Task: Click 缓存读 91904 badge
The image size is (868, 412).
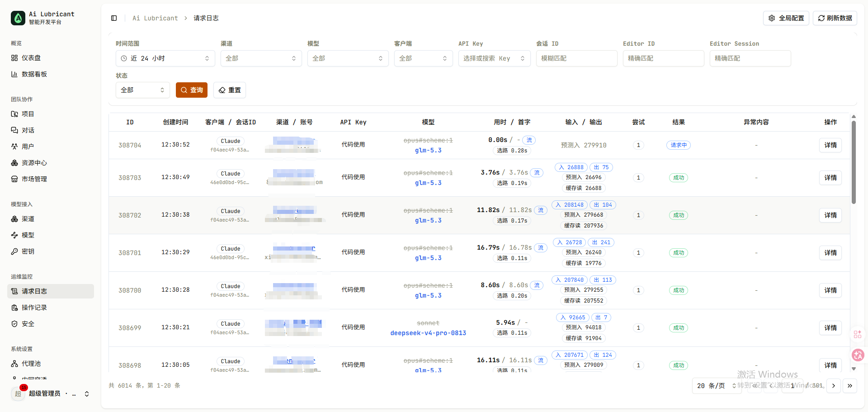Action: (584, 338)
